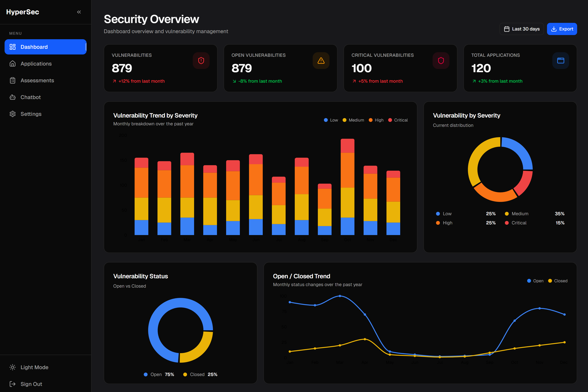Collapse the sidebar with the double-chevron
Screen dimensions: 588x392
pyautogui.click(x=79, y=12)
